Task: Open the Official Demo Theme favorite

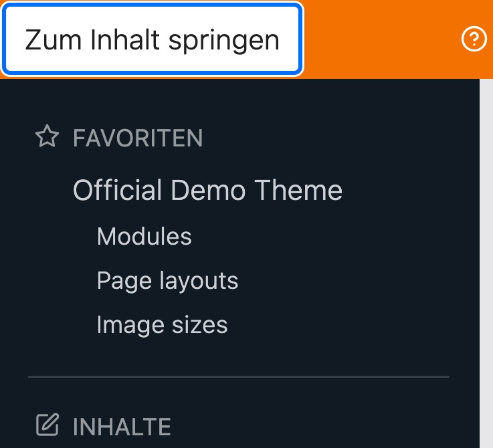Action: pos(207,191)
